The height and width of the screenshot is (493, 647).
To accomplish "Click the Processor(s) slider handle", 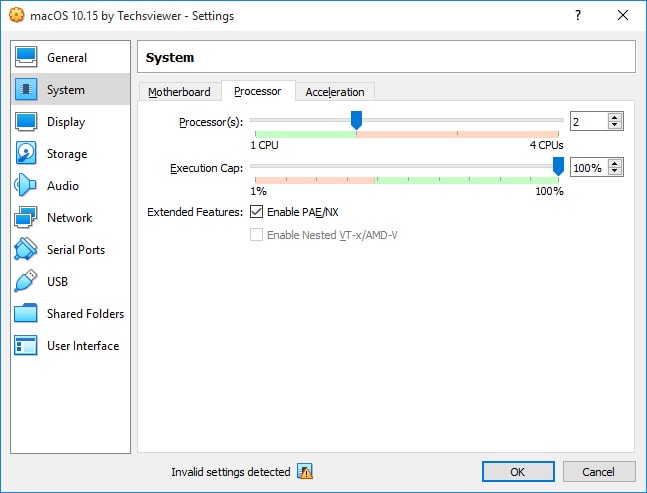I will click(356, 120).
